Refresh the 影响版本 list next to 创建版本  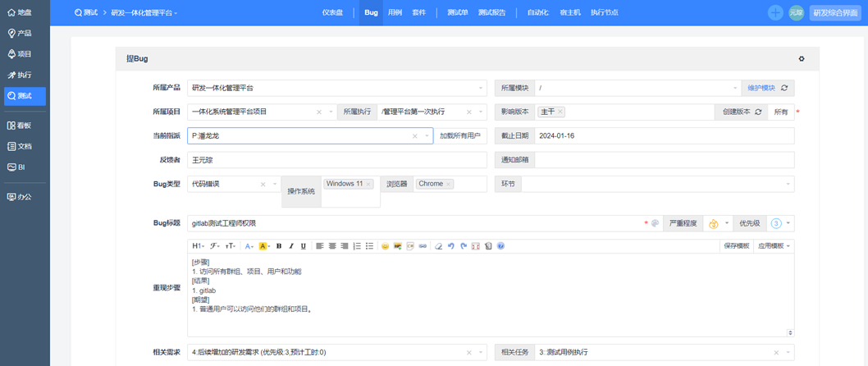[758, 112]
